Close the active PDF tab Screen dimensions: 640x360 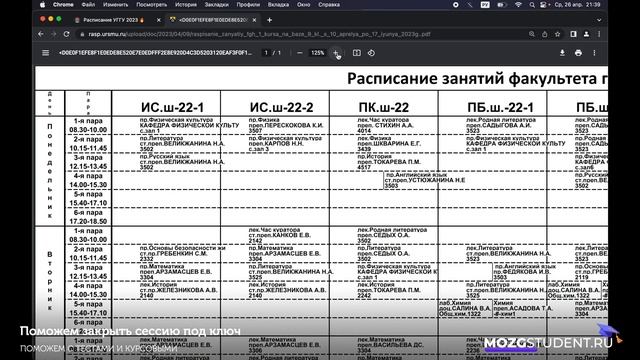point(254,20)
